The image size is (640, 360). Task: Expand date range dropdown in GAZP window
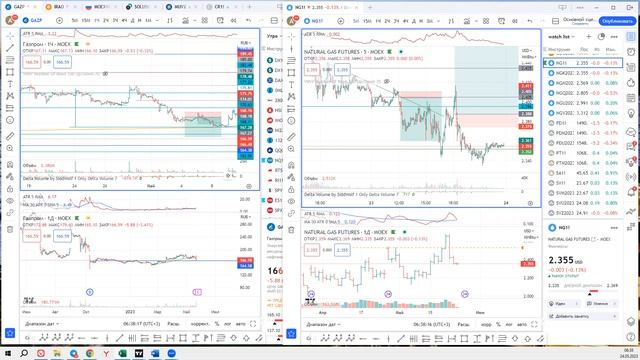tap(42, 324)
